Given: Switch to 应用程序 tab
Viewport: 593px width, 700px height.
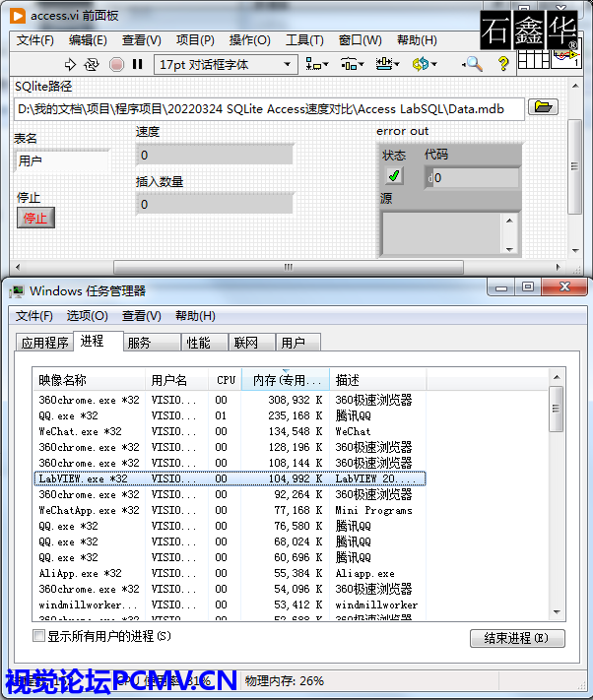Looking at the screenshot, I should (44, 343).
